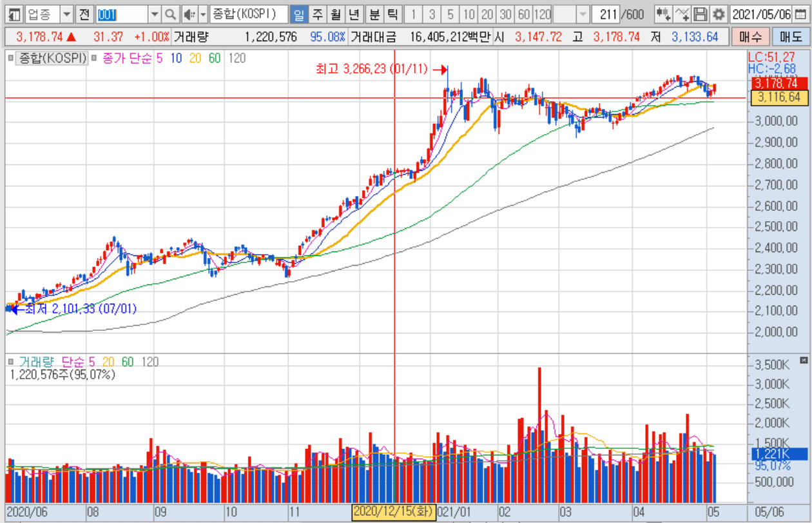Select the 일 daily period tab
Image resolution: width=812 pixels, height=523 pixels.
[x=299, y=14]
